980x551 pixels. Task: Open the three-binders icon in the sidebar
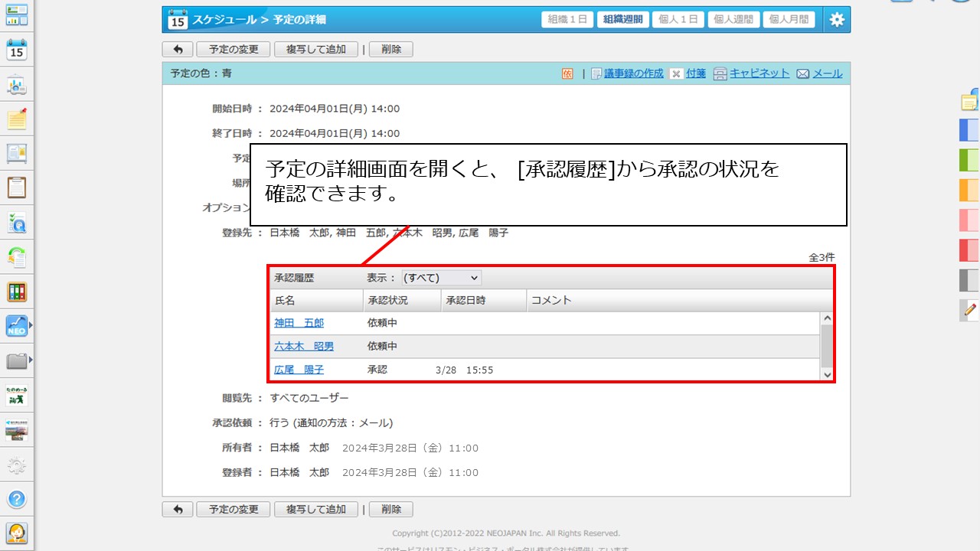click(x=17, y=292)
